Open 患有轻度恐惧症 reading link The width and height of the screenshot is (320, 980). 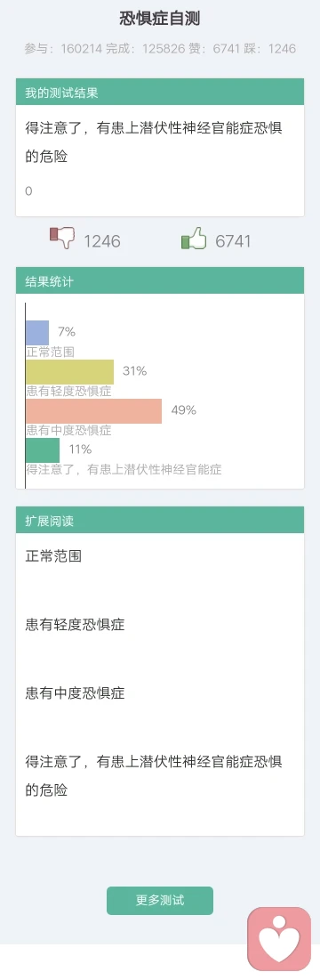pos(75,624)
